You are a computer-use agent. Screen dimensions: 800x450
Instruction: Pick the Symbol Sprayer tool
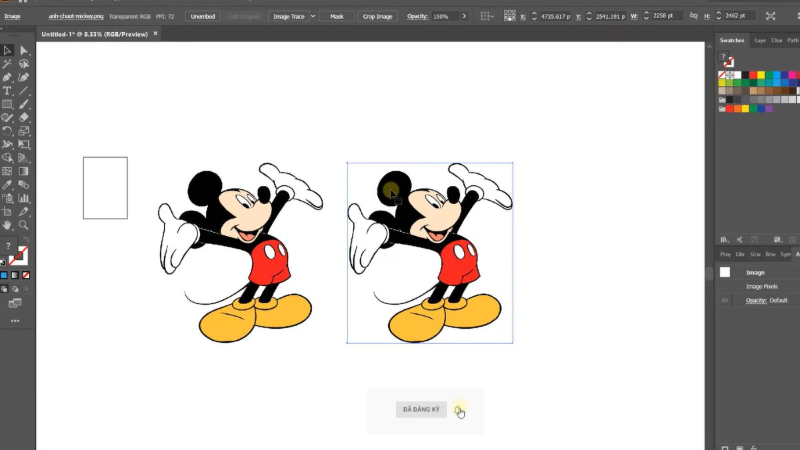coord(7,198)
